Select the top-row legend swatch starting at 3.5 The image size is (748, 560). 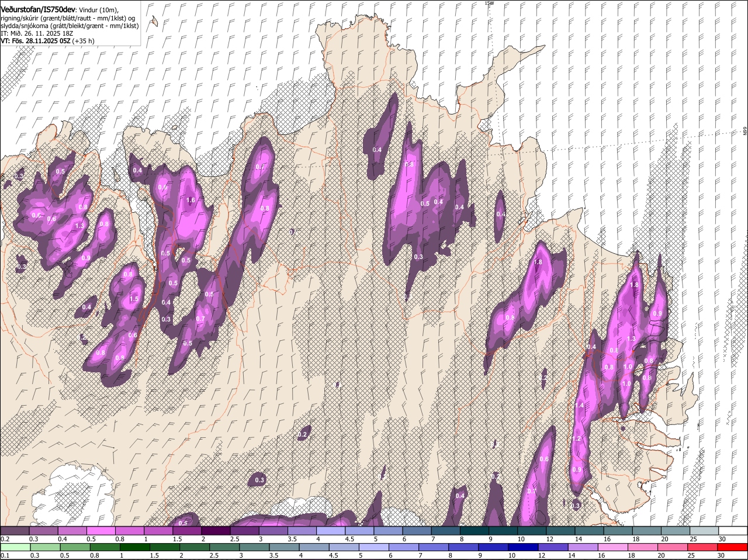pyautogui.click(x=302, y=531)
